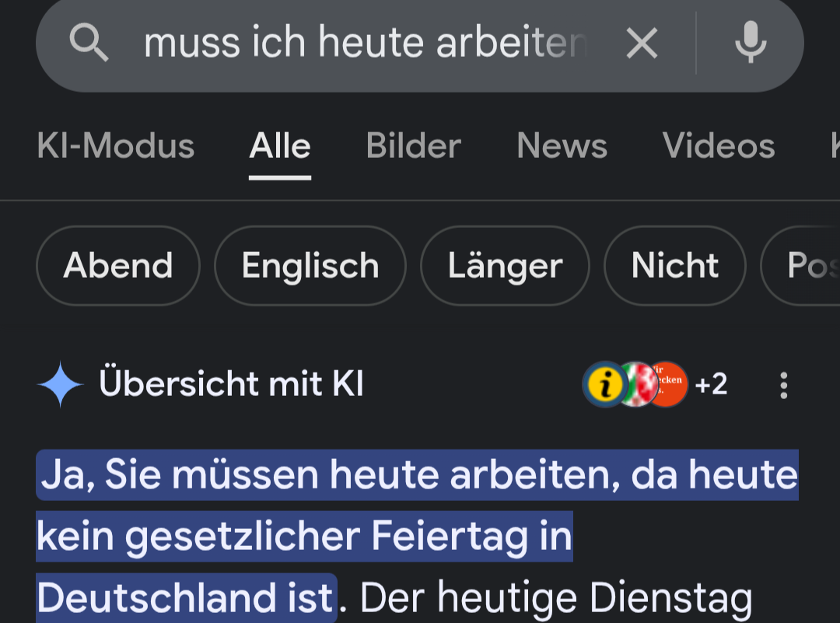This screenshot has height=623, width=840.
Task: Switch to the KI-Modus tab
Action: click(115, 146)
